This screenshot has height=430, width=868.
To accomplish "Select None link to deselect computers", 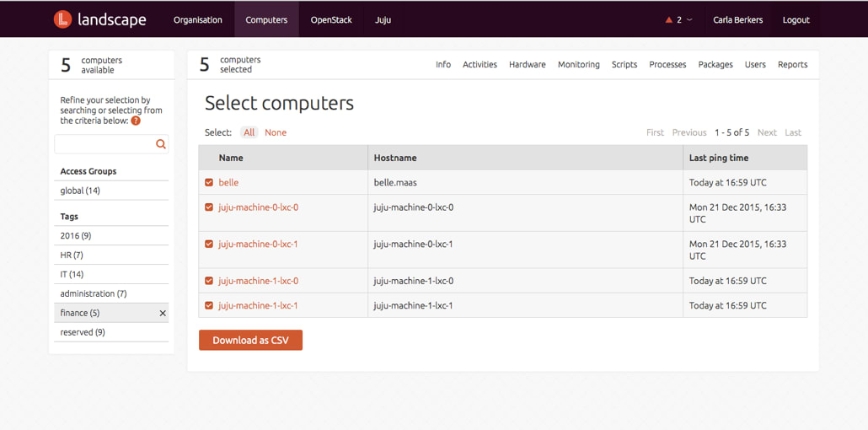I will tap(276, 132).
